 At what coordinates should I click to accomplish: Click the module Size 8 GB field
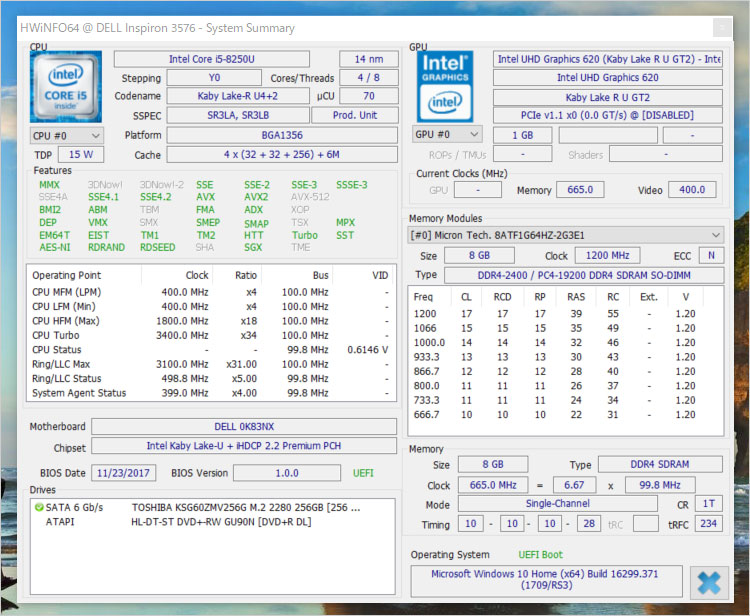[479, 255]
